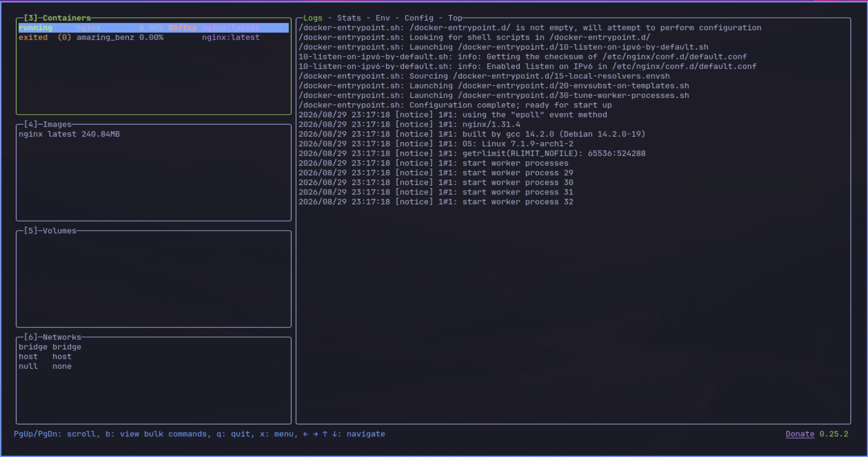Click the 80/tcp port of nginx container
Viewport: 868px width, 457px height.
[x=182, y=28]
